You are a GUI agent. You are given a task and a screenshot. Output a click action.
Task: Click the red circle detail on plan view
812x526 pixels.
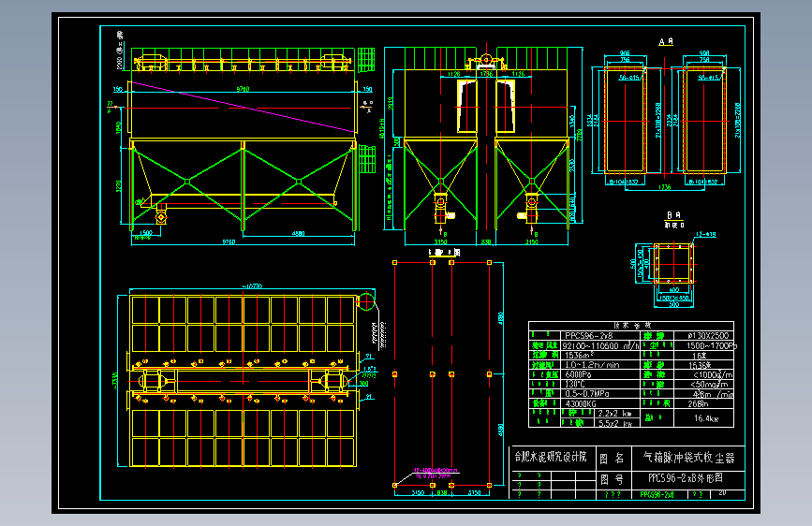click(366, 301)
